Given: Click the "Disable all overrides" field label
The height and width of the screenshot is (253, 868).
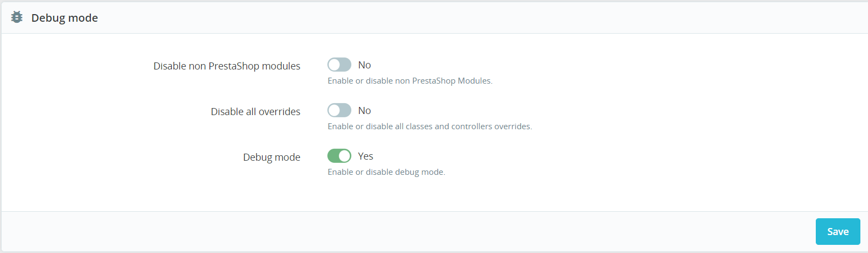Looking at the screenshot, I should click(x=256, y=112).
